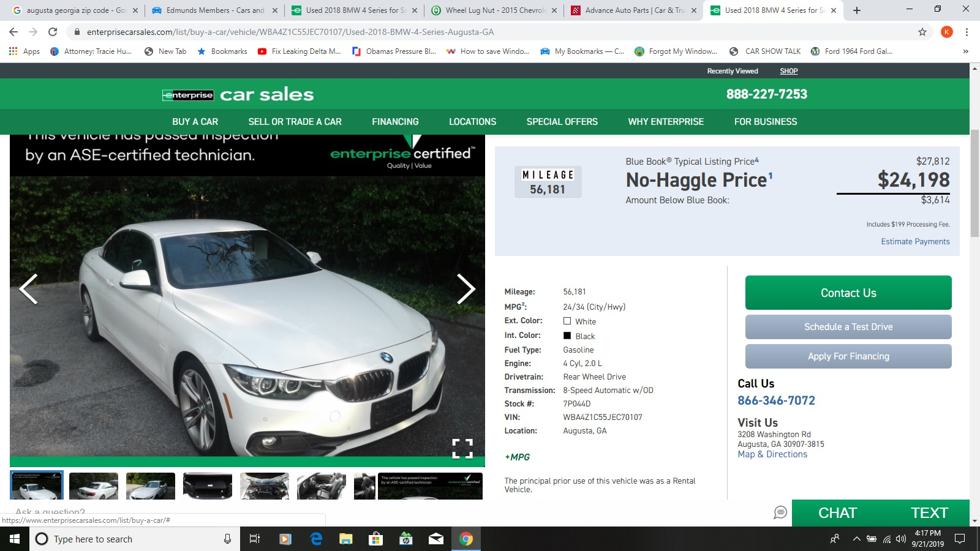
Task: Select the first car photo thumbnail
Action: point(37,485)
